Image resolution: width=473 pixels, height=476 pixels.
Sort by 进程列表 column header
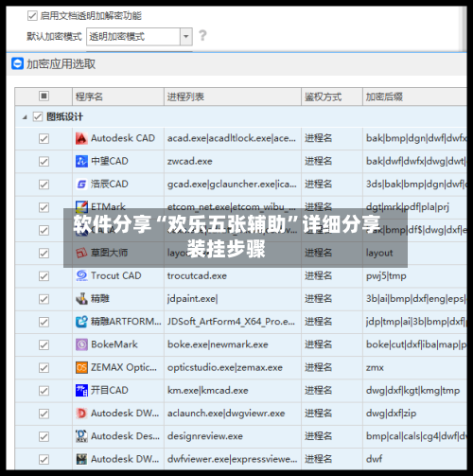point(233,97)
